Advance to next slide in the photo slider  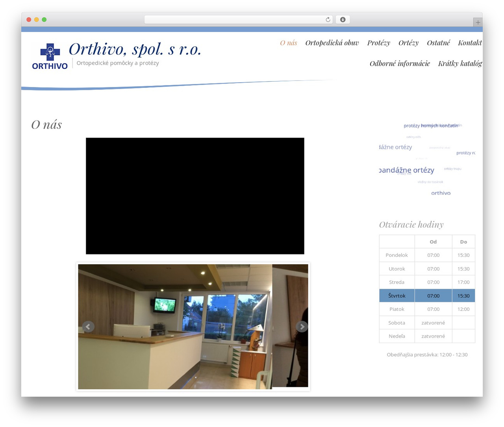(x=302, y=327)
